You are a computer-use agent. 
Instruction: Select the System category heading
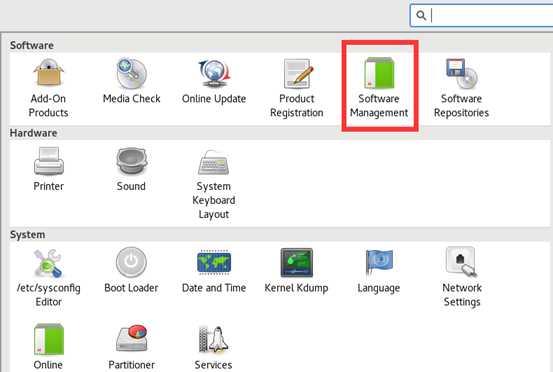pos(28,234)
